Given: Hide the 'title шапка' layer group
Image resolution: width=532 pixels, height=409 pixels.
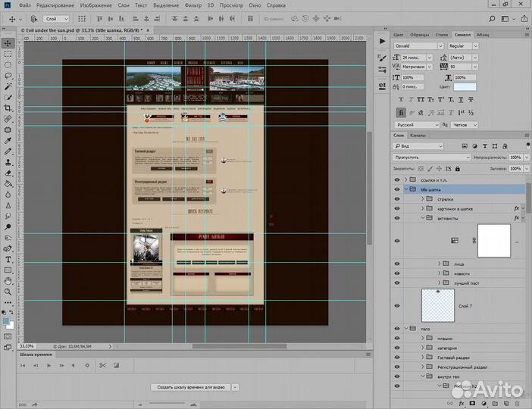Looking at the screenshot, I should pos(396,189).
